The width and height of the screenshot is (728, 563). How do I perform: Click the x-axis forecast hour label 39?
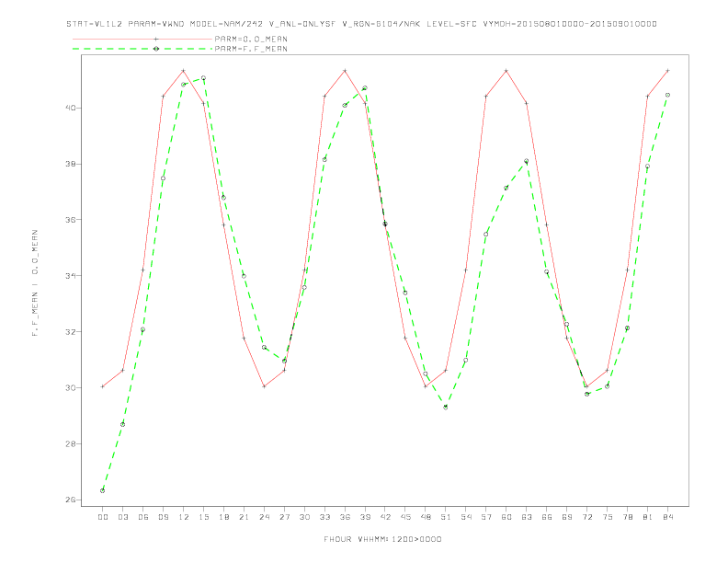[x=365, y=517]
